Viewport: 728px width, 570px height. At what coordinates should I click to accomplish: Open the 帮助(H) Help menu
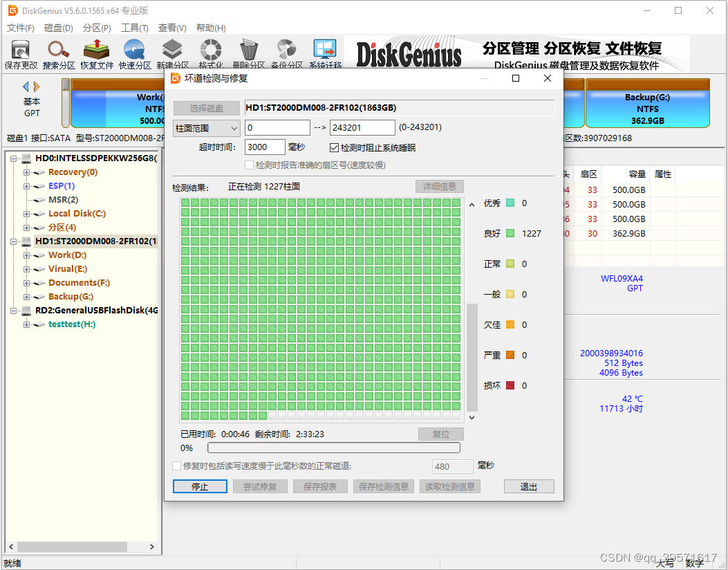click(x=211, y=28)
